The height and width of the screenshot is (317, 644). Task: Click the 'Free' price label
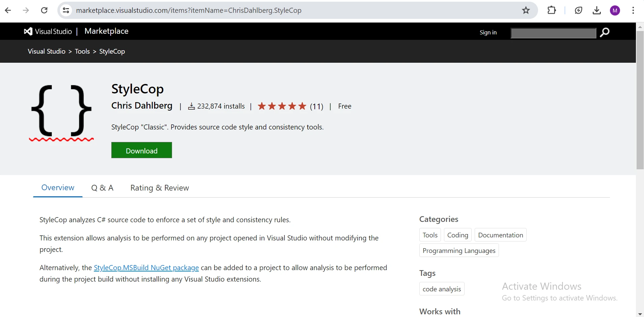[345, 106]
